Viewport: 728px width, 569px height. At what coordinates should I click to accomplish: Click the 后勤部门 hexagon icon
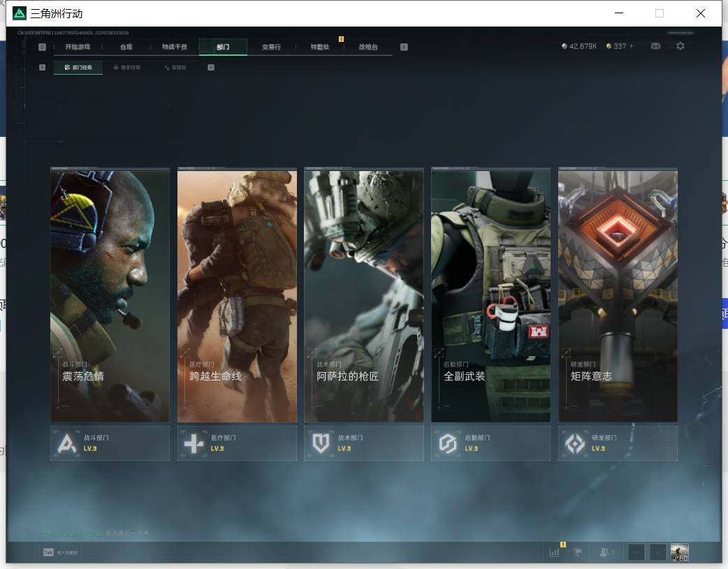pos(448,443)
